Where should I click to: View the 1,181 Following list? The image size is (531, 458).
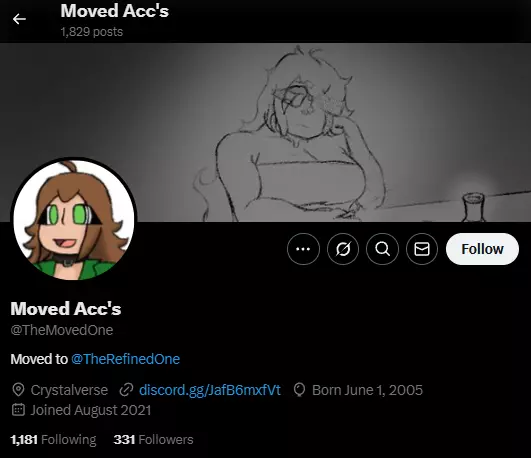[54, 440]
